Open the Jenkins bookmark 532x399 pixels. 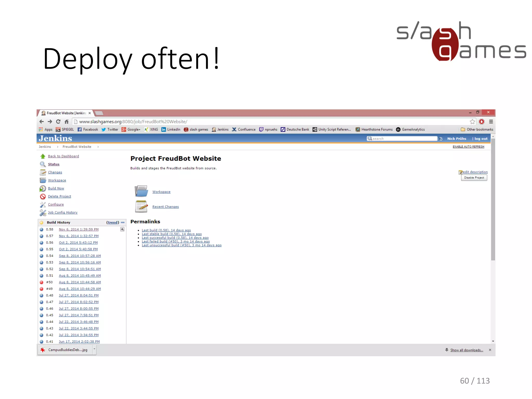(220, 129)
